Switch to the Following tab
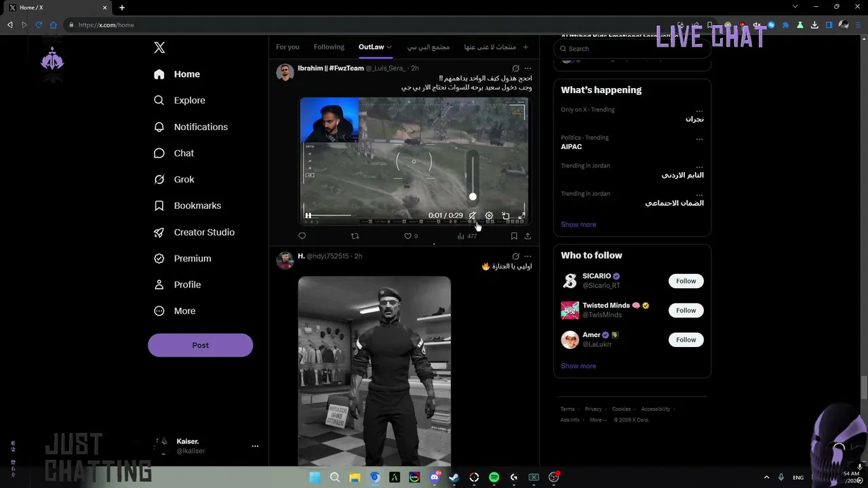The width and height of the screenshot is (868, 488). [x=329, y=47]
